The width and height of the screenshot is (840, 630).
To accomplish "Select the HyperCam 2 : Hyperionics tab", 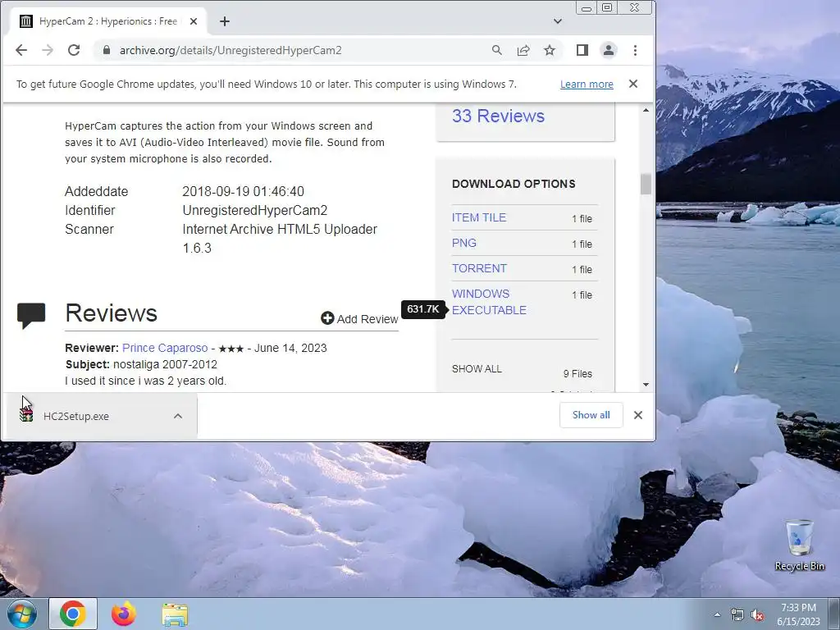I will click(x=107, y=21).
